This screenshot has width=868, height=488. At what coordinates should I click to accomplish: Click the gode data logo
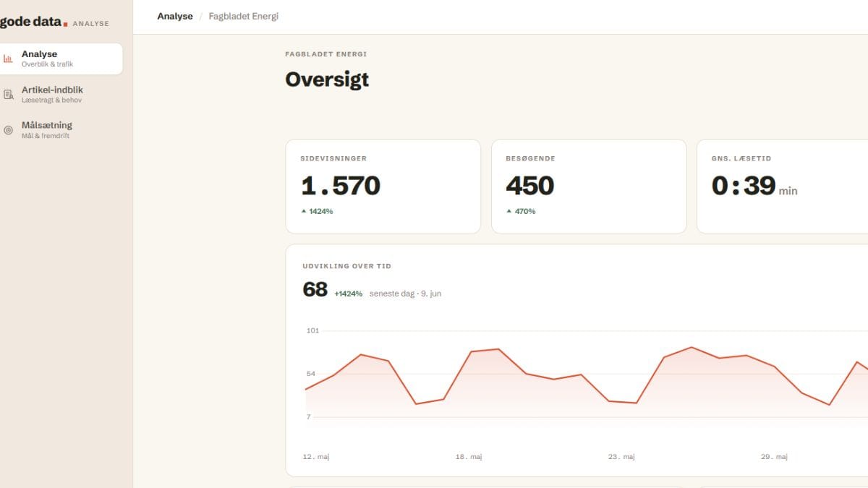[x=33, y=22]
